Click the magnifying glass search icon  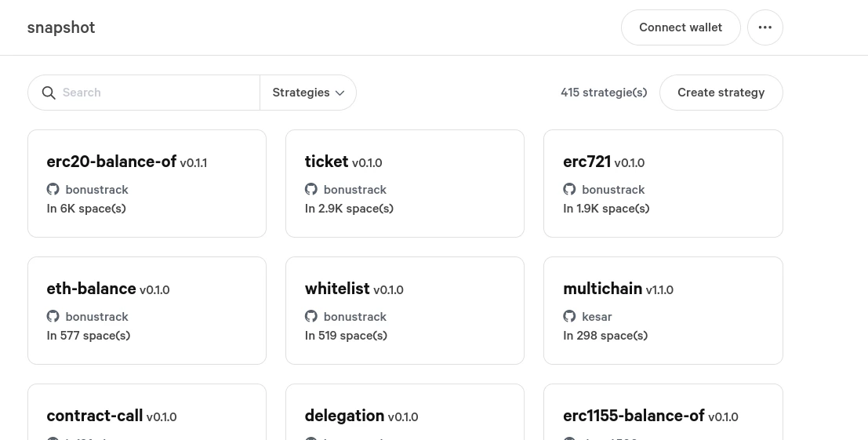pyautogui.click(x=49, y=93)
